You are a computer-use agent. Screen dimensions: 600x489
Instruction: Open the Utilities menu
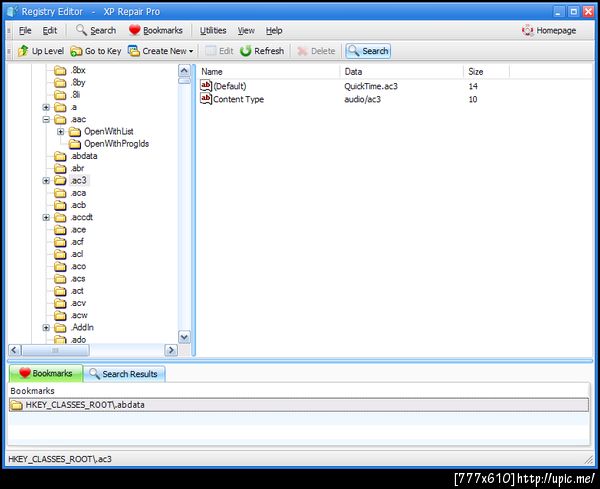213,30
